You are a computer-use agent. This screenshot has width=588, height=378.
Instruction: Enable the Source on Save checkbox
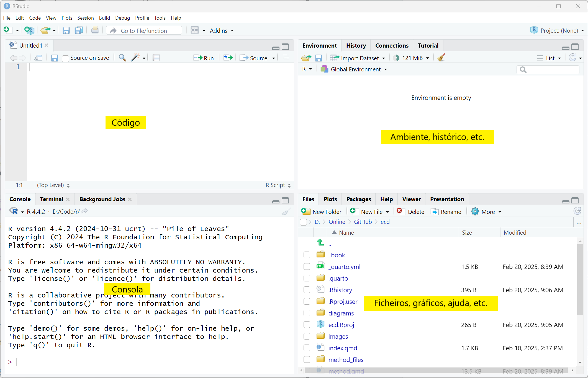65,58
